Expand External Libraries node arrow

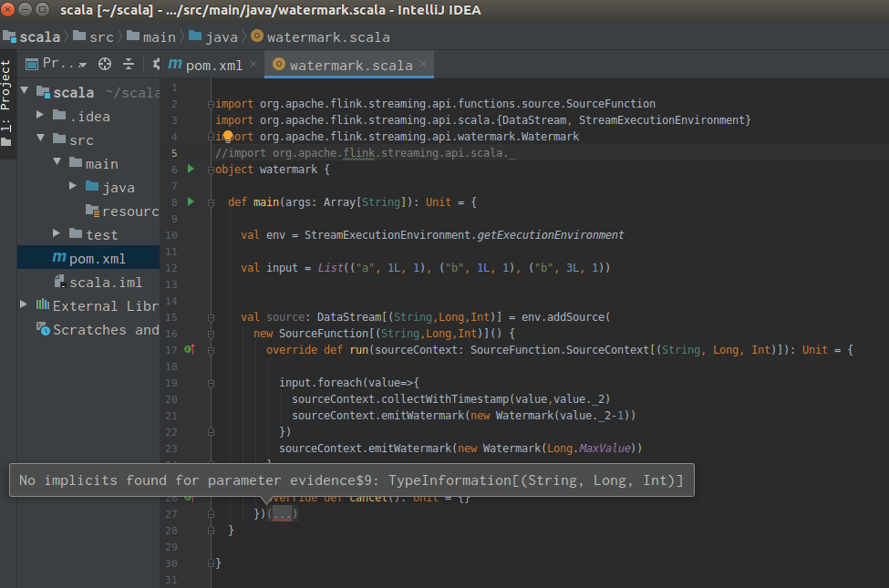pyautogui.click(x=23, y=304)
